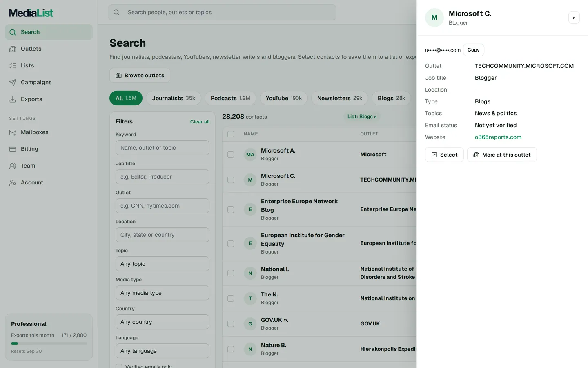Check the Microsoft C. row checkbox
This screenshot has height=368, width=588.
231,180
